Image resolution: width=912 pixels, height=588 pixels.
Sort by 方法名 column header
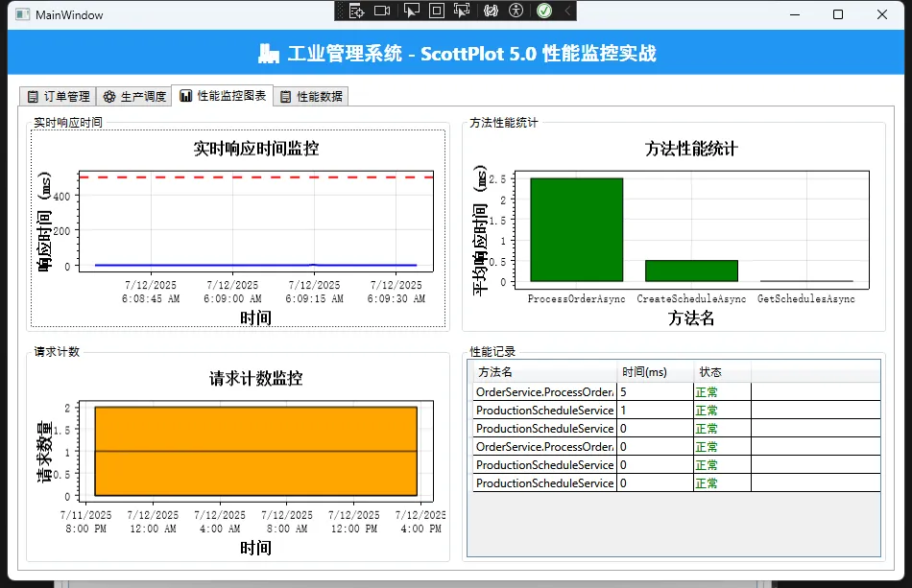click(545, 372)
